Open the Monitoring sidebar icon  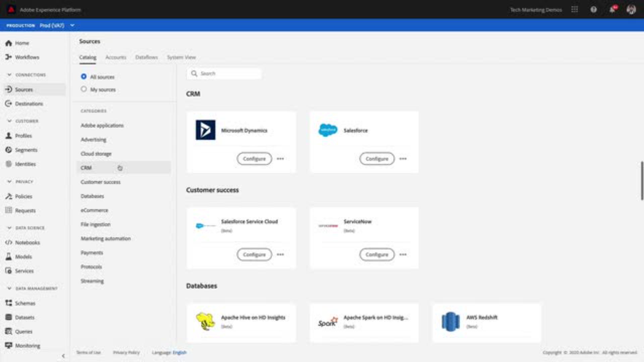9,345
